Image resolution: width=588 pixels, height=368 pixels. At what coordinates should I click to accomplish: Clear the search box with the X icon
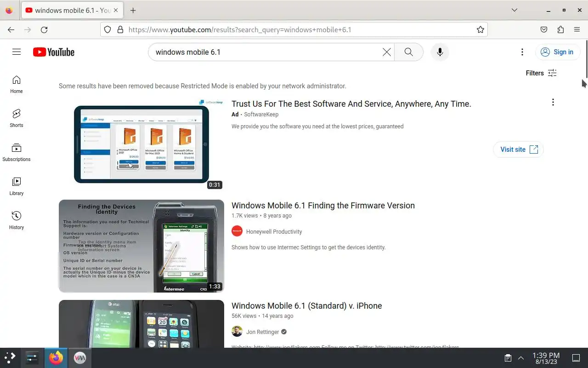[x=387, y=52]
